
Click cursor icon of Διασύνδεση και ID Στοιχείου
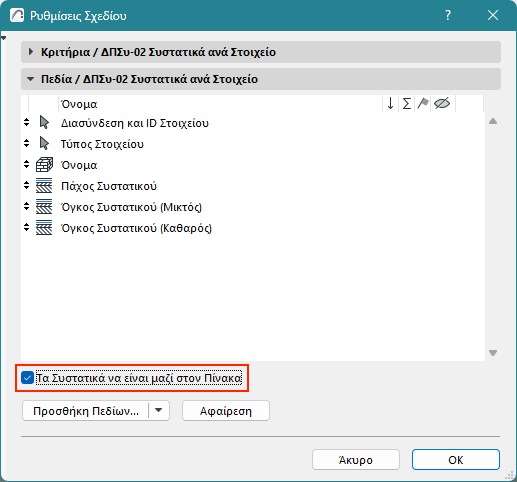click(44, 123)
